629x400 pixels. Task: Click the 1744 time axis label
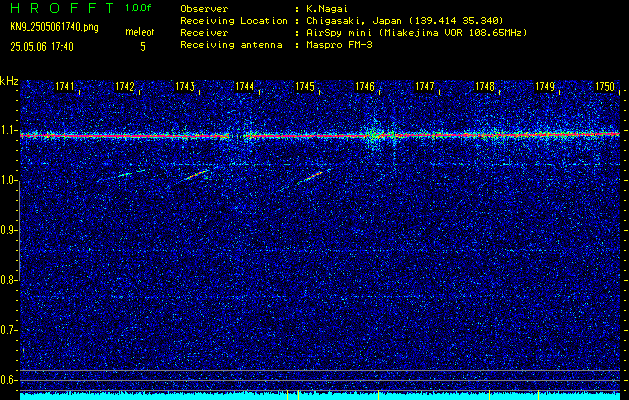click(x=244, y=86)
